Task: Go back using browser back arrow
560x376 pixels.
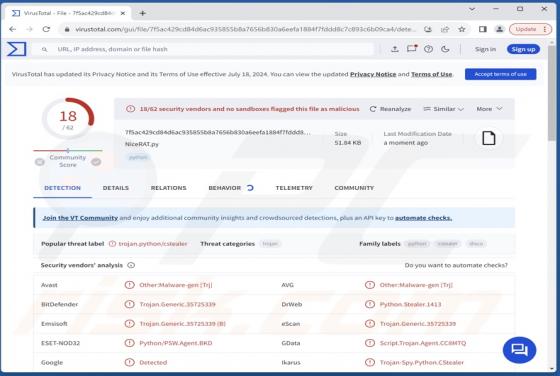Action: point(12,29)
